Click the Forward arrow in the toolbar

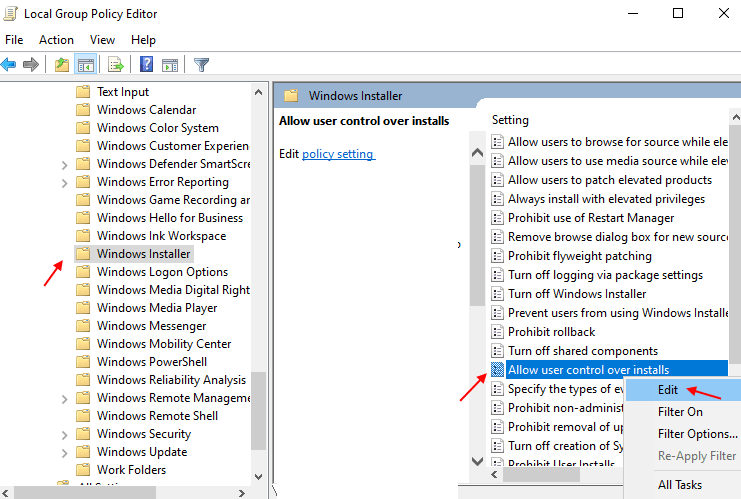(31, 64)
